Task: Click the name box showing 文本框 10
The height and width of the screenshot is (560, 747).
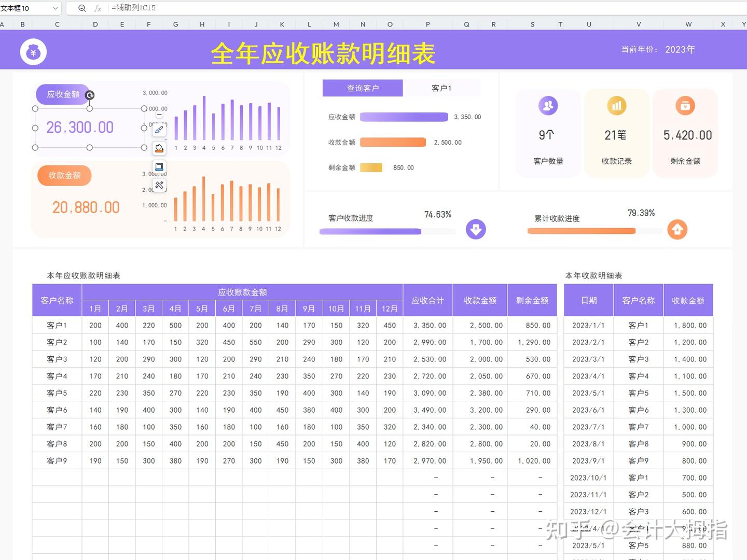Action: click(25, 8)
